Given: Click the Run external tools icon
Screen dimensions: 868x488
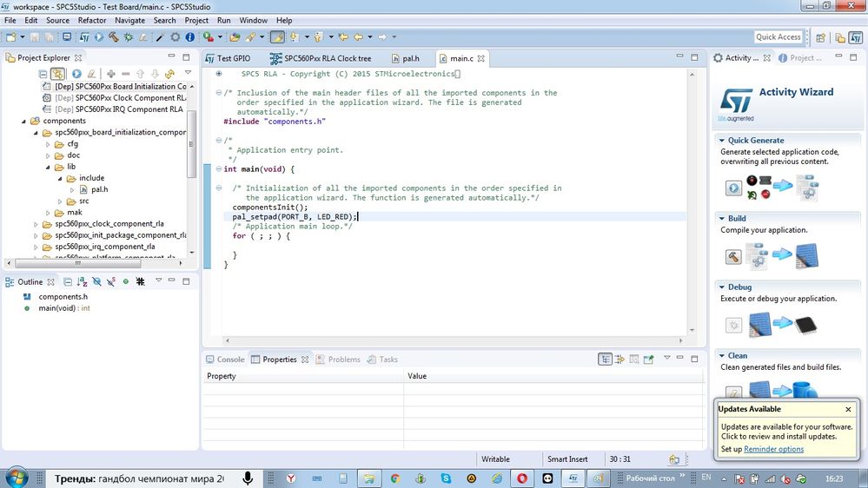Looking at the screenshot, I should tap(209, 37).
